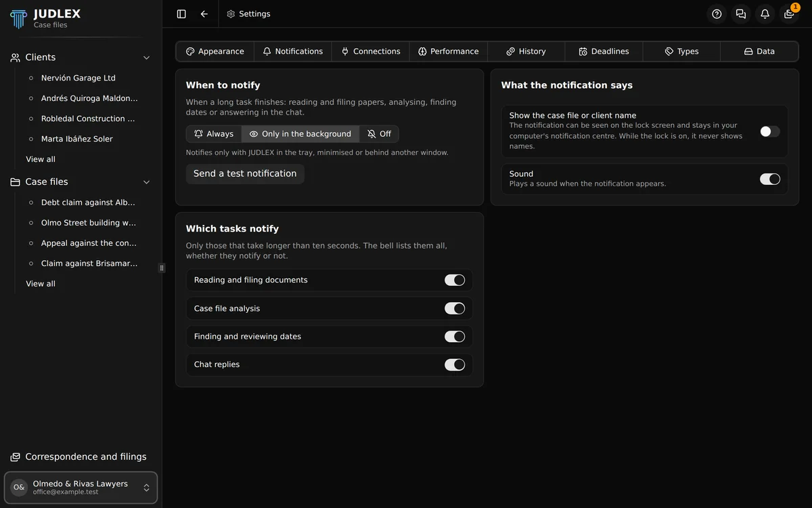Click View all under Clients
This screenshot has height=508, width=812.
[41, 159]
